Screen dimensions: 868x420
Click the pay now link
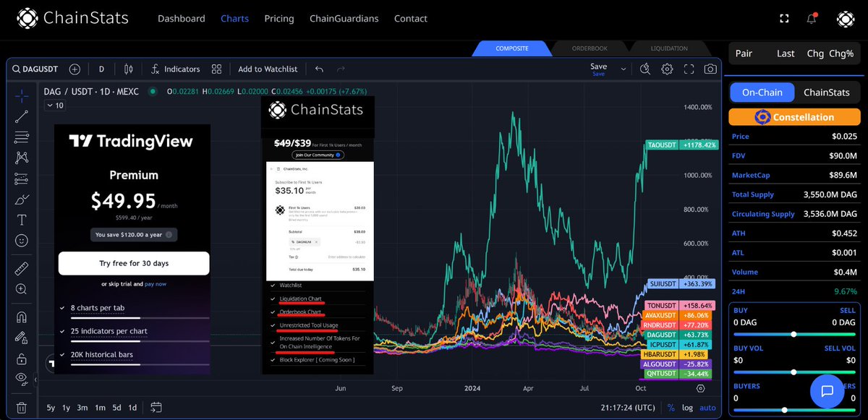pyautogui.click(x=156, y=284)
